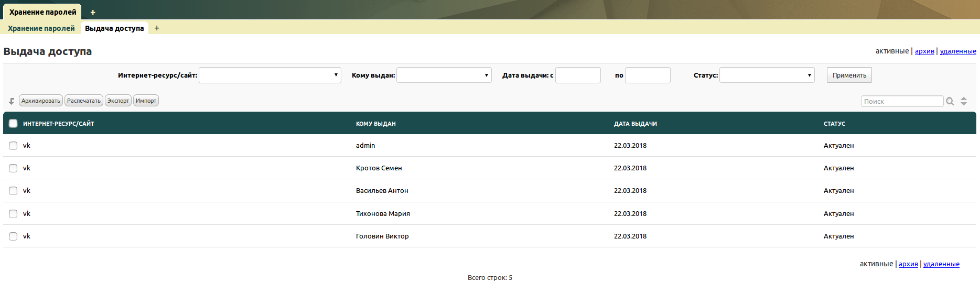Select the Выдача доступа tab
The width and height of the screenshot is (980, 282).
pyautogui.click(x=114, y=28)
